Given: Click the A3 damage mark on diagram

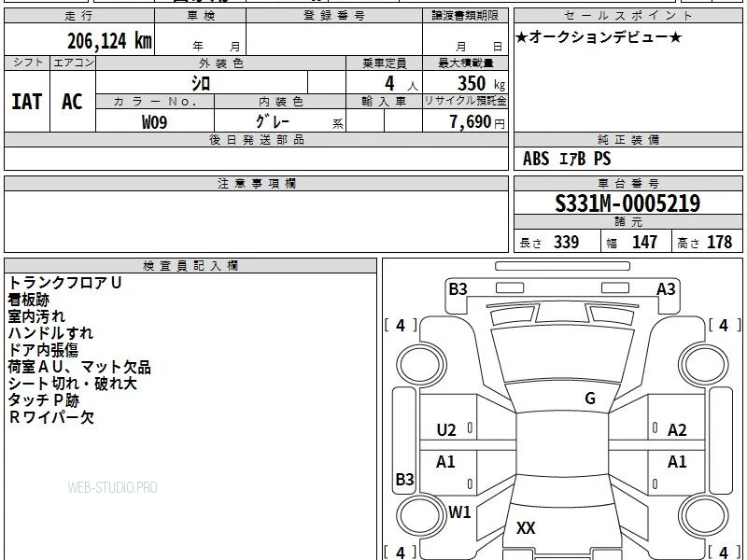Looking at the screenshot, I should coord(666,289).
